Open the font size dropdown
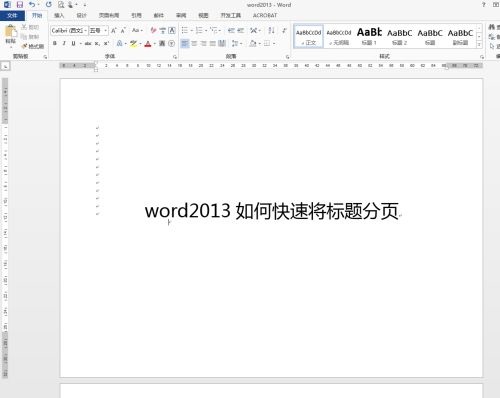This screenshot has width=500, height=398. tap(106, 31)
